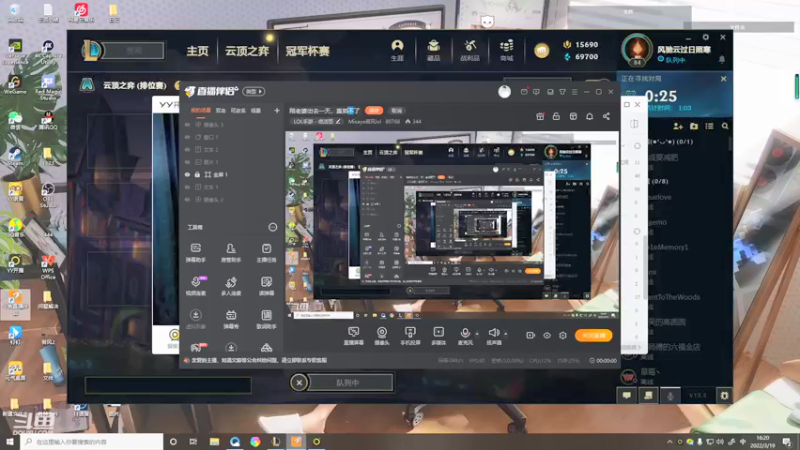This screenshot has width=800, height=450.
Task: Go to 云顶之弈 tab in League client
Action: coord(247,51)
